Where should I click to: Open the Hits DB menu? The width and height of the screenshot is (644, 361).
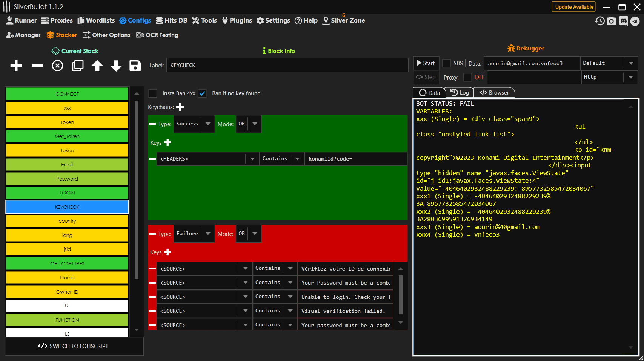tap(172, 20)
